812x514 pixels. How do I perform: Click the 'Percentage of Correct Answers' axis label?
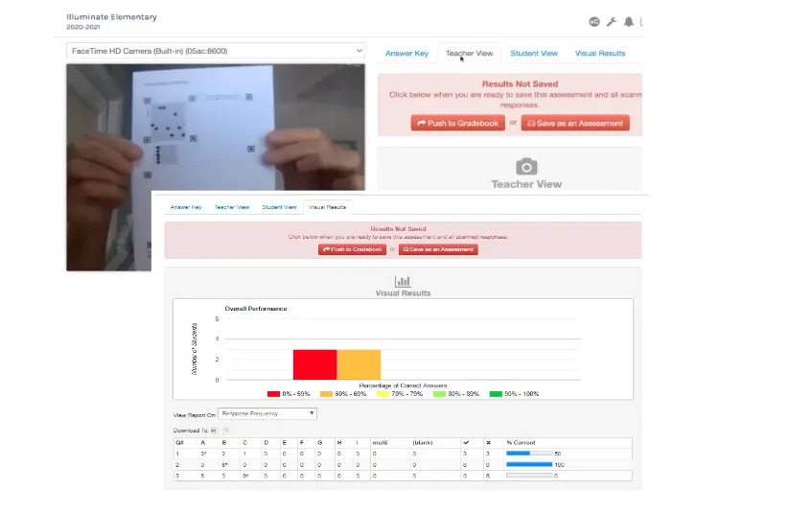coord(403,385)
